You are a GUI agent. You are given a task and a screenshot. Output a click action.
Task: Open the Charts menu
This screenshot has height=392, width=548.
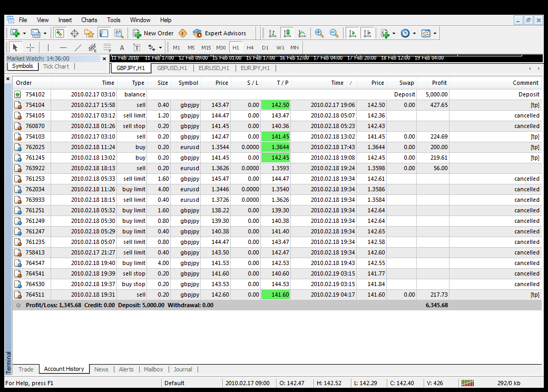(x=89, y=20)
